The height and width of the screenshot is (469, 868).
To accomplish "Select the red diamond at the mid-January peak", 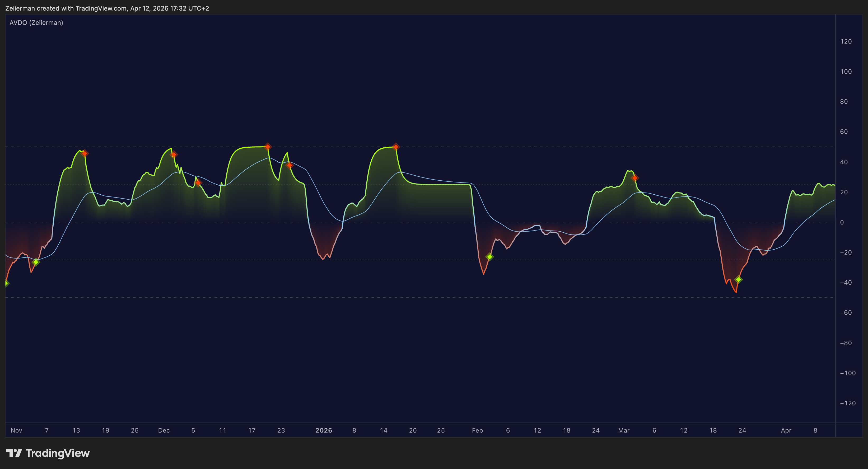I will [396, 147].
